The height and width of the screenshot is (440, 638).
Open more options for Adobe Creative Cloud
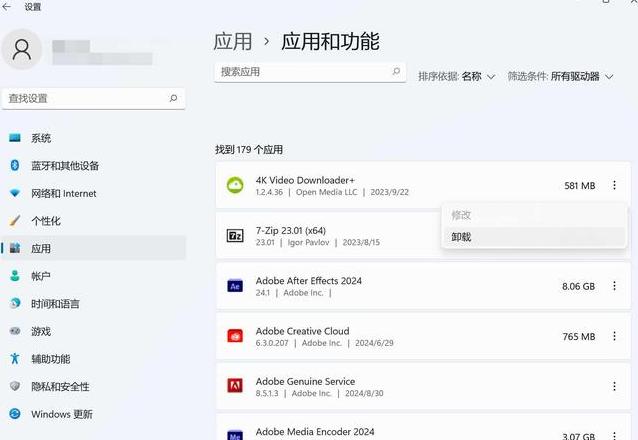tap(614, 336)
